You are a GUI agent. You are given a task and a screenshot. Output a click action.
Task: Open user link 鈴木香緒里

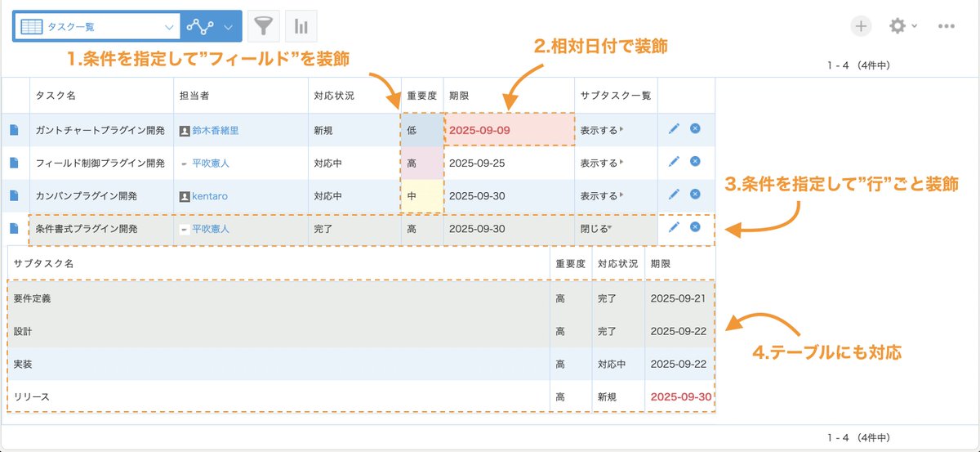pos(216,130)
